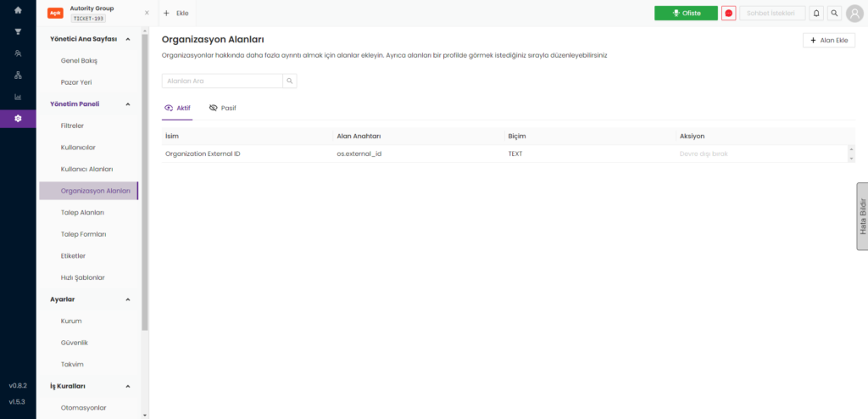
Task: Open Takvim settings in sidebar
Action: [72, 364]
